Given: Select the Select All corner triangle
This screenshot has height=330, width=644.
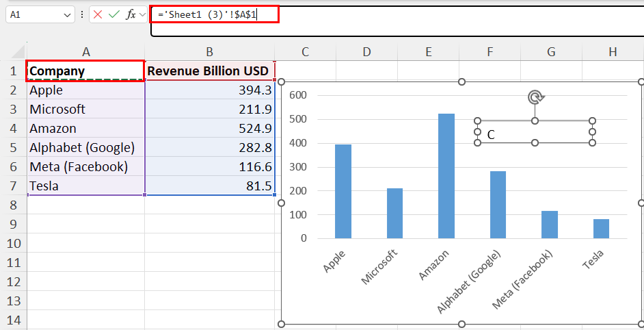Looking at the screenshot, I should pyautogui.click(x=18, y=51).
